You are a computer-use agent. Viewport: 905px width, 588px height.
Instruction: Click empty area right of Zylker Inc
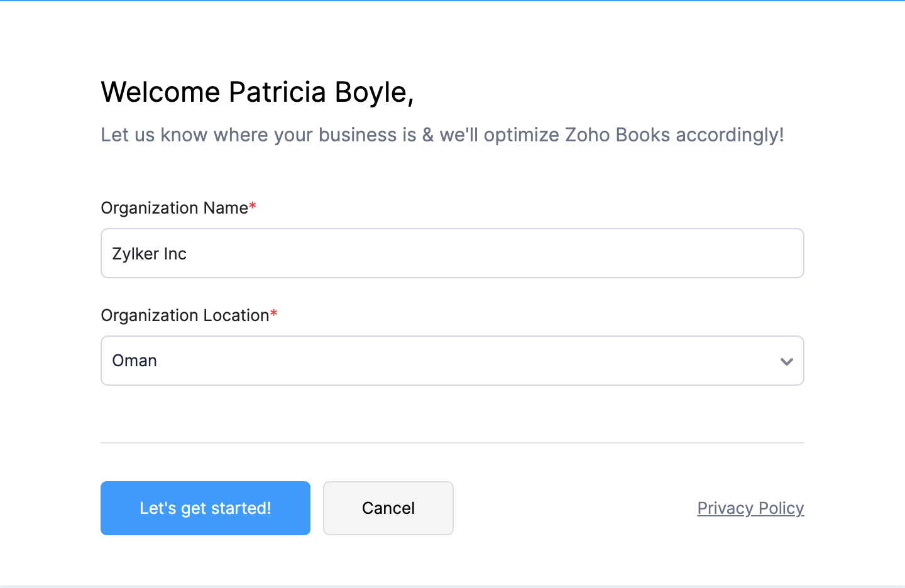(x=503, y=254)
